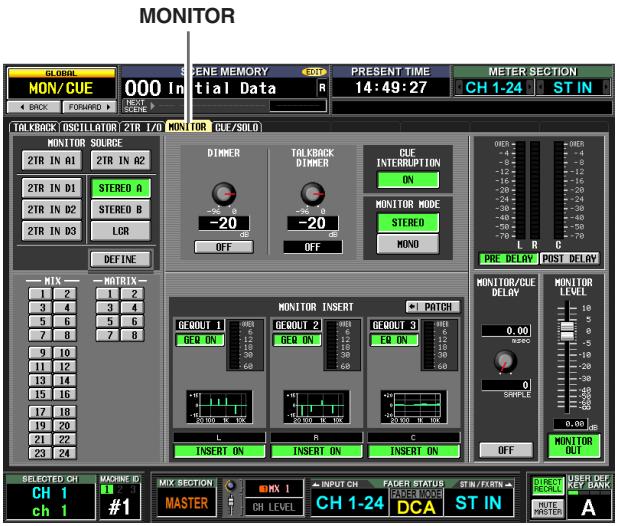Open GEQOUT 2 EQ curve thumbnail

coord(316,407)
